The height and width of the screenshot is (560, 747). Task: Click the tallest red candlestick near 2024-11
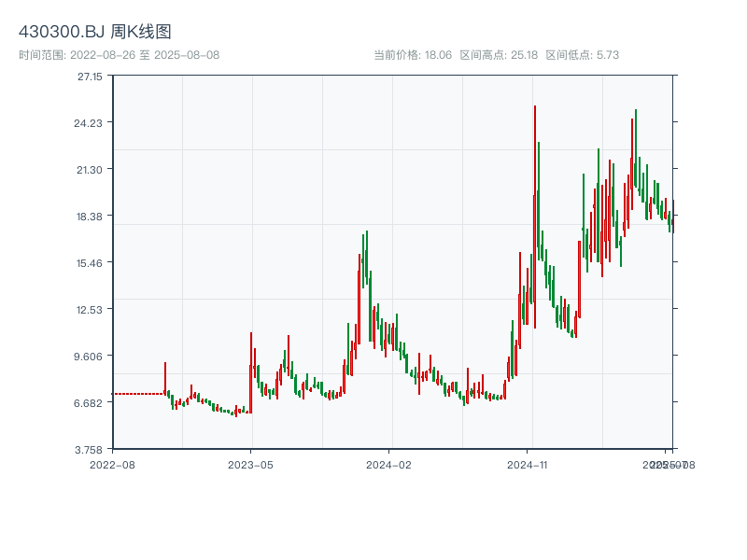coord(535,217)
